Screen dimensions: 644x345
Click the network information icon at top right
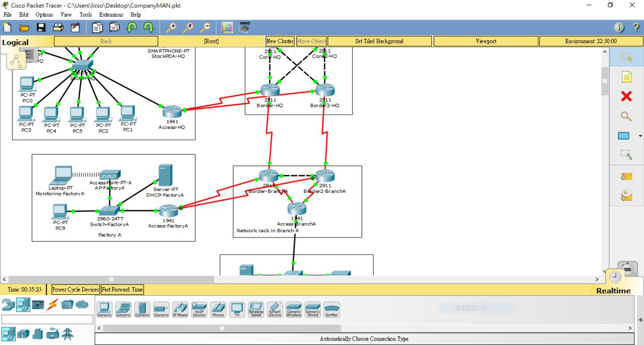(x=619, y=27)
